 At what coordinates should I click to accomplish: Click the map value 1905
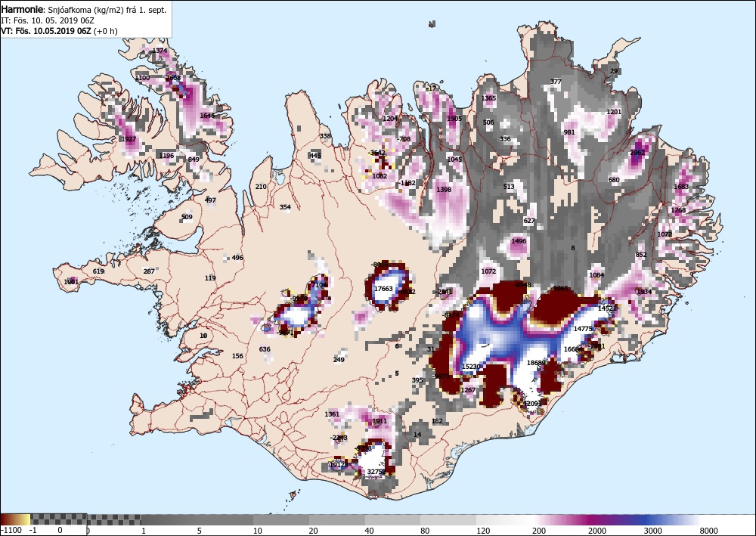(x=454, y=119)
